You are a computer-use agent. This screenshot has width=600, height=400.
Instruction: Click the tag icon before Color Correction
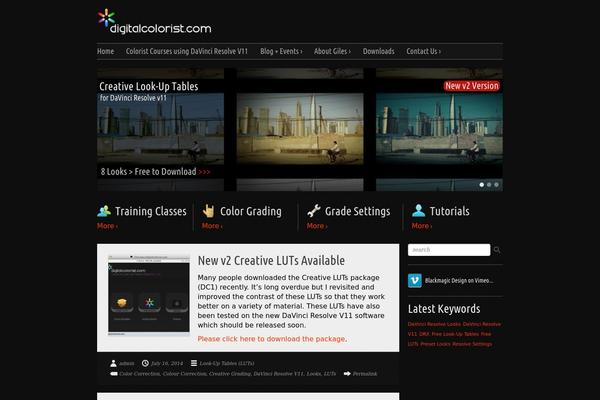[x=114, y=374]
